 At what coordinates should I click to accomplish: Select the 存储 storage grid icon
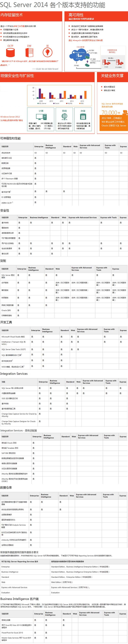point(83,116)
